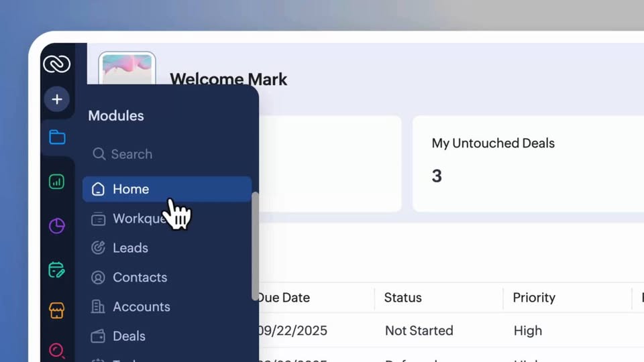Select Home in the Modules list
This screenshot has height=362, width=644.
tap(131, 189)
